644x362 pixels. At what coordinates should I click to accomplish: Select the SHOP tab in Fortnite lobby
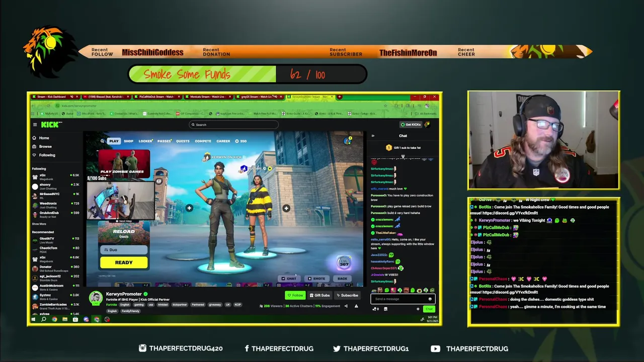(x=129, y=141)
